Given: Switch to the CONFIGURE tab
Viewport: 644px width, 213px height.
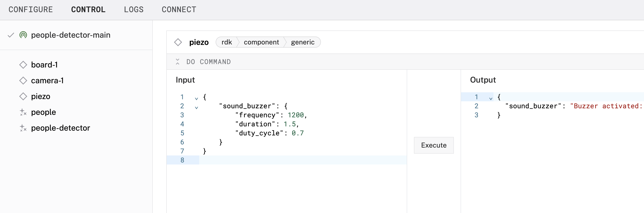Looking at the screenshot, I should pyautogui.click(x=30, y=9).
